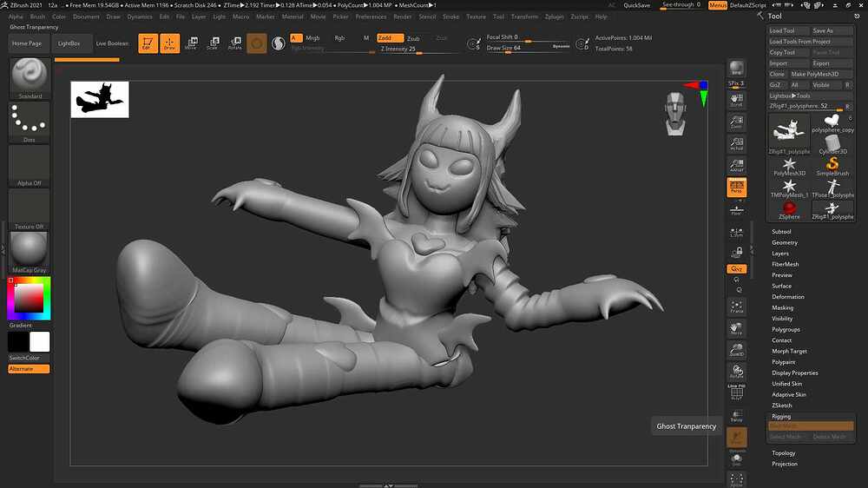
Task: Open the Preferences menu
Action: coord(371,16)
